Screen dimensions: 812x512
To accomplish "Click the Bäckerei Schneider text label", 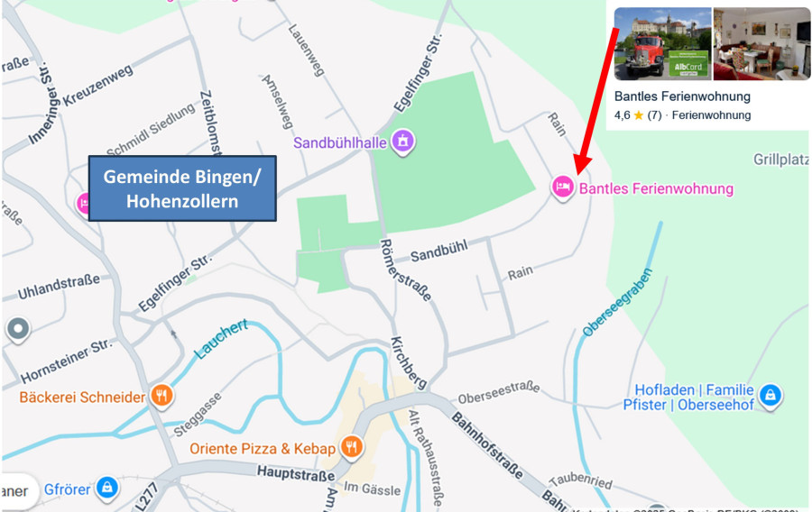I will pyautogui.click(x=82, y=398).
